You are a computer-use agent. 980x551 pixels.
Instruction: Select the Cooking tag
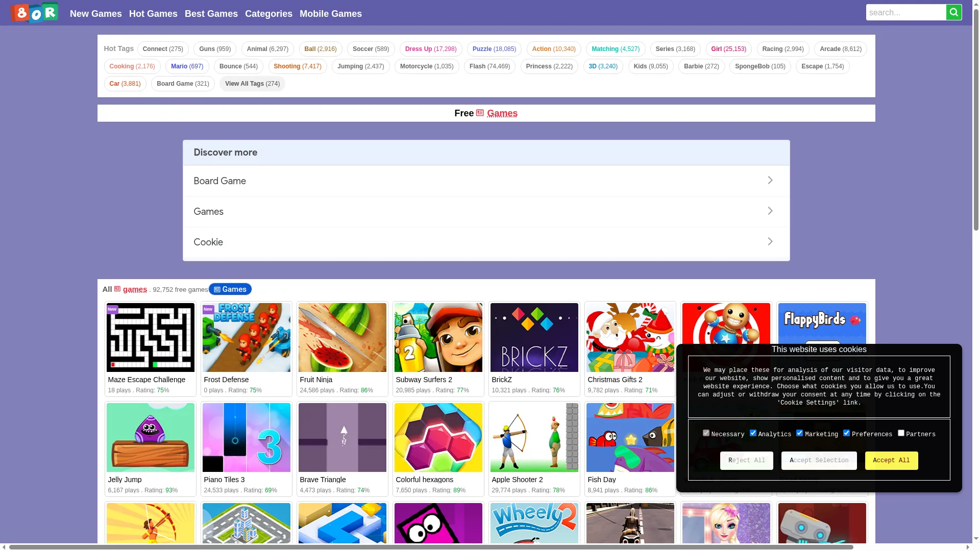[132, 66]
